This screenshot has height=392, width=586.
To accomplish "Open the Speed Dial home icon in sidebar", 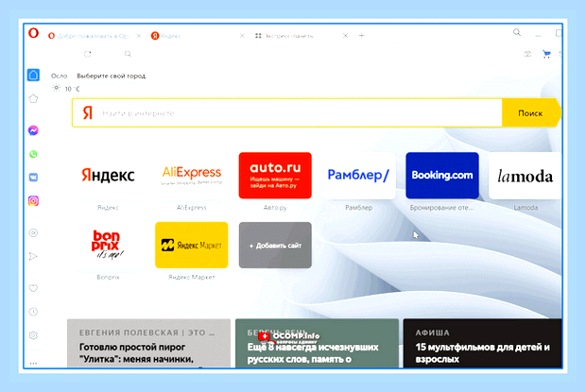I will (x=33, y=75).
